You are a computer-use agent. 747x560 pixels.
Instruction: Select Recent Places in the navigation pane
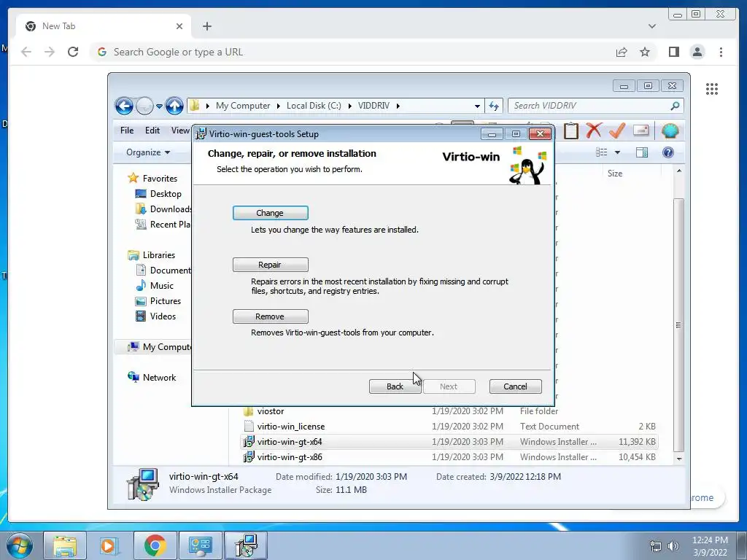pos(163,225)
